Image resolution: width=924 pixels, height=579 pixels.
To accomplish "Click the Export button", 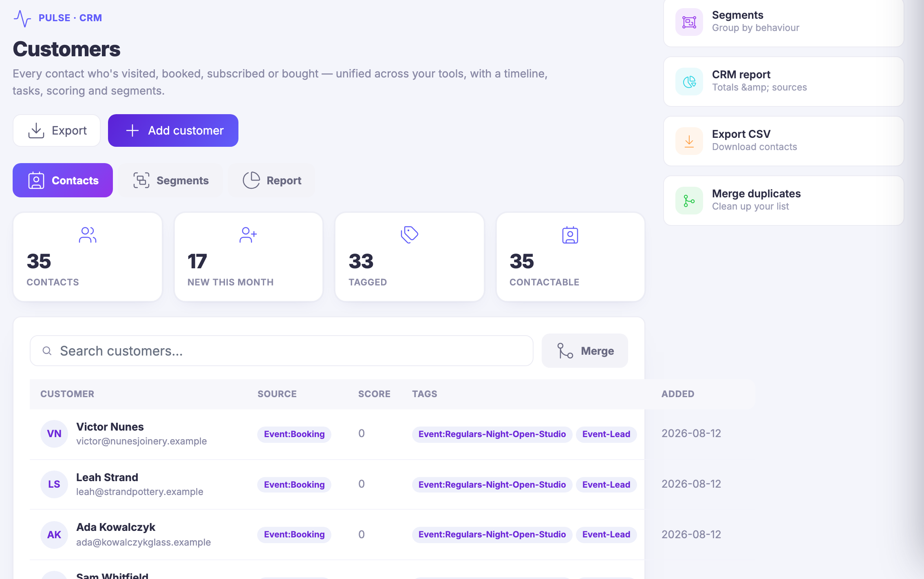I will click(57, 130).
